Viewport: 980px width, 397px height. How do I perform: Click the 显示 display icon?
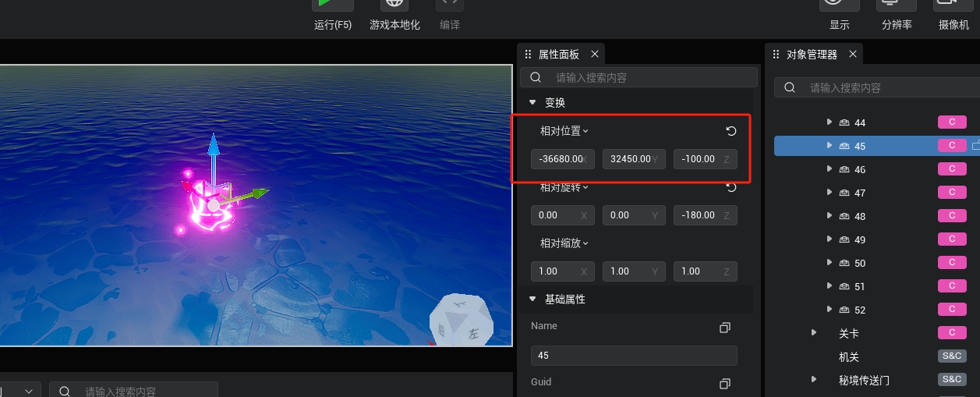coord(839,6)
